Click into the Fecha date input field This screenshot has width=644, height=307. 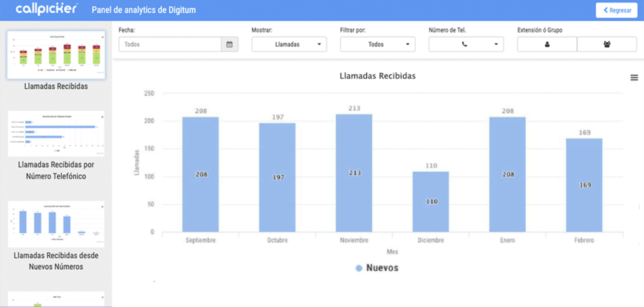[x=170, y=45]
